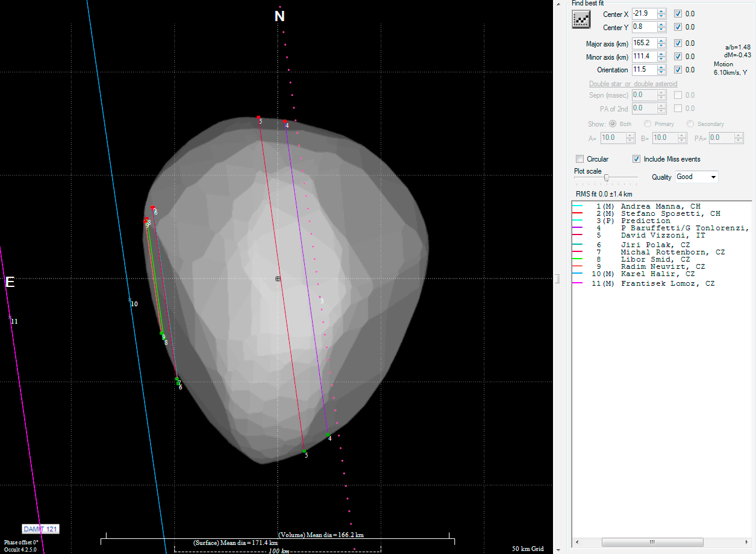Select the 3(P) Prediction row

tap(661, 221)
